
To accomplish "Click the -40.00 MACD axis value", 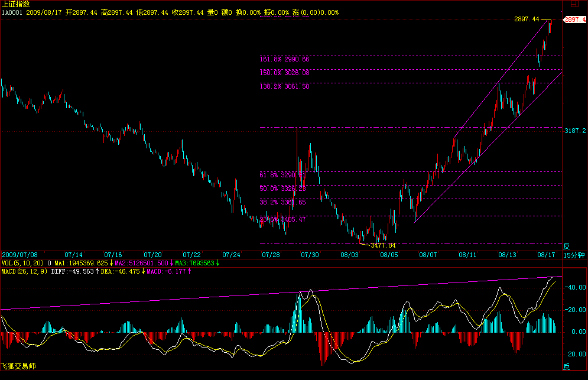I will 576,287.
